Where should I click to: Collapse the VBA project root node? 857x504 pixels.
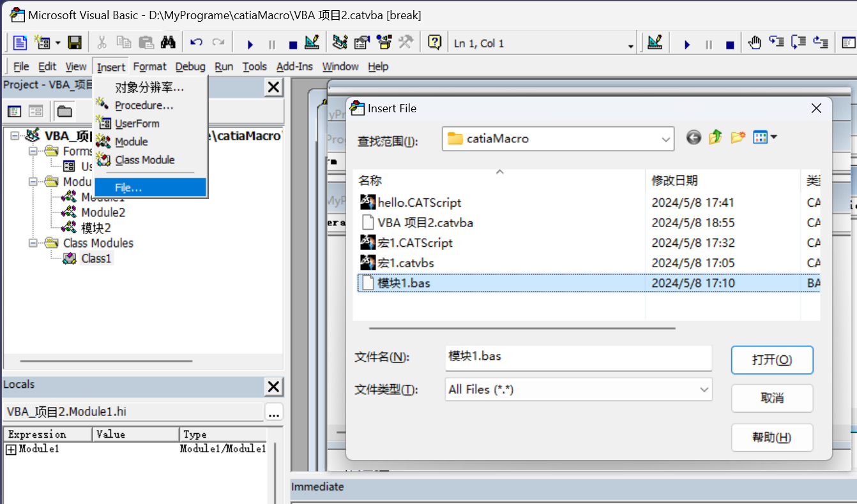15,136
